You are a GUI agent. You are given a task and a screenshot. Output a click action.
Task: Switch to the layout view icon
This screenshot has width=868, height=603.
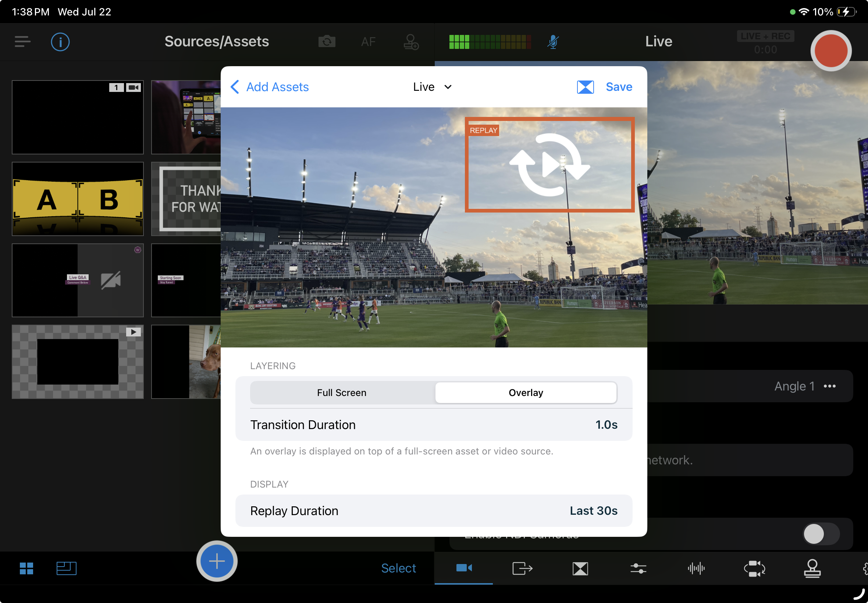(67, 568)
